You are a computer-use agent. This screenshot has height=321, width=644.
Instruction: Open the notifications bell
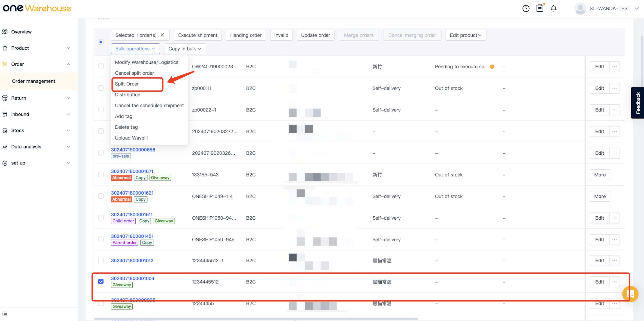[x=553, y=9]
